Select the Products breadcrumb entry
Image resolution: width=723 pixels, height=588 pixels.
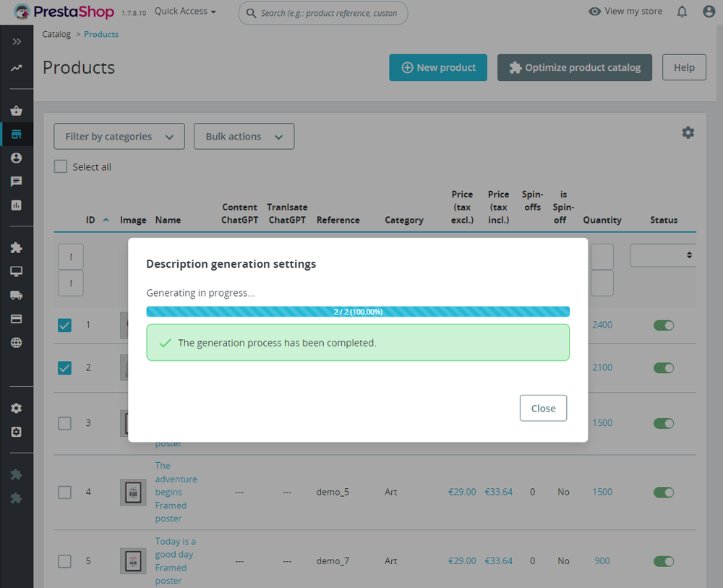pyautogui.click(x=100, y=34)
